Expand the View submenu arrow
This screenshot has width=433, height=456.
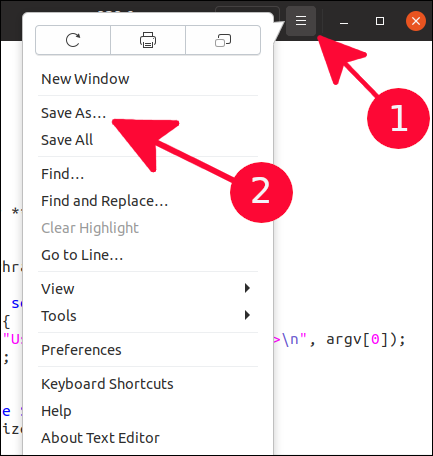pyautogui.click(x=247, y=288)
